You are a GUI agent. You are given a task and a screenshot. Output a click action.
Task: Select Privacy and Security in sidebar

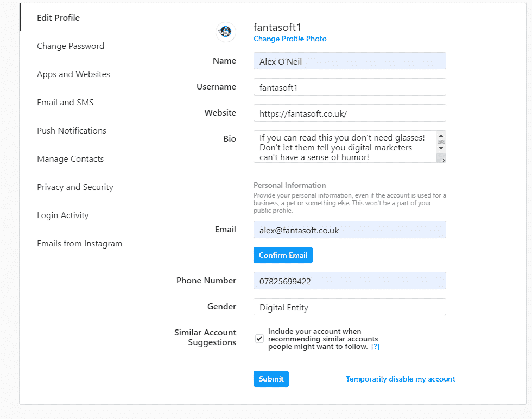pyautogui.click(x=75, y=187)
